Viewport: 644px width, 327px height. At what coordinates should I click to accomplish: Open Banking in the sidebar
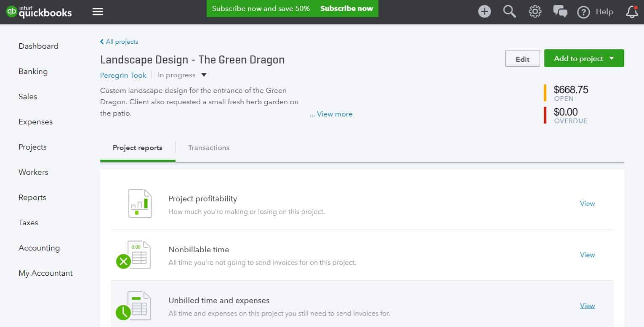(33, 71)
